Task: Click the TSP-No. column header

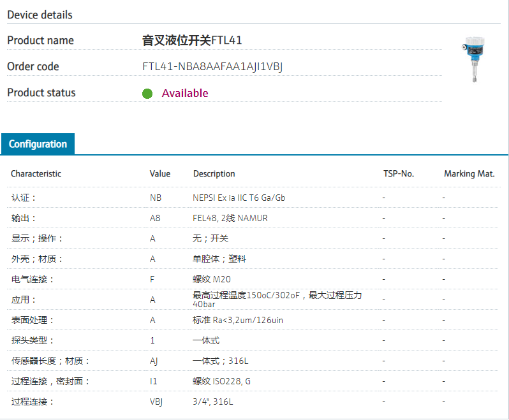Action: pyautogui.click(x=399, y=174)
